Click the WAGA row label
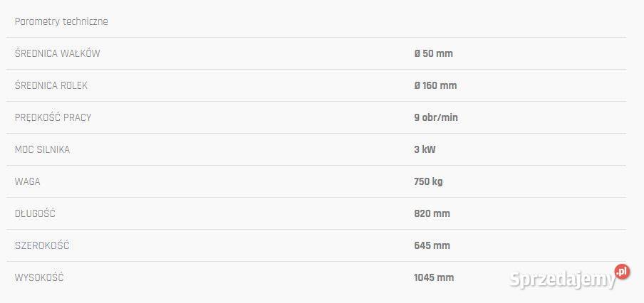The height and width of the screenshot is (303, 644). point(28,181)
